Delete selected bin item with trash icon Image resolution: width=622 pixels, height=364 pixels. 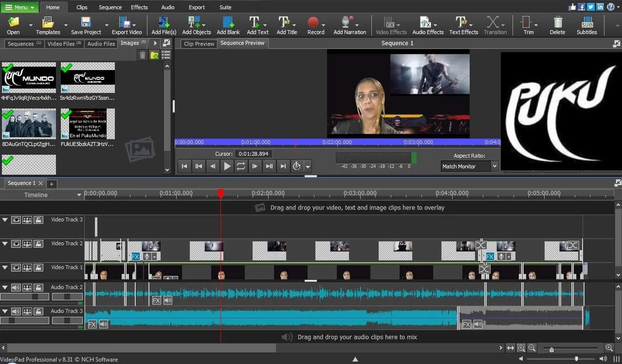click(142, 55)
